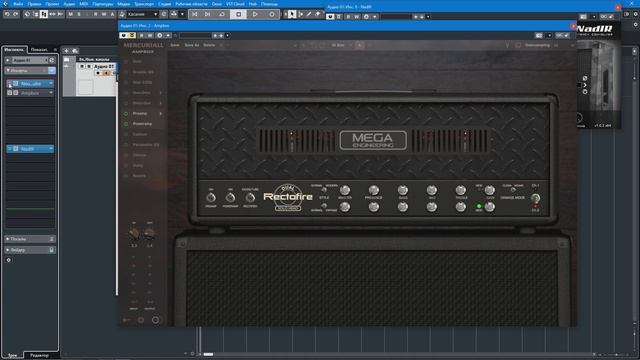Click Save As in the Mercuriall preset bar
The width and height of the screenshot is (640, 360).
pyautogui.click(x=192, y=45)
